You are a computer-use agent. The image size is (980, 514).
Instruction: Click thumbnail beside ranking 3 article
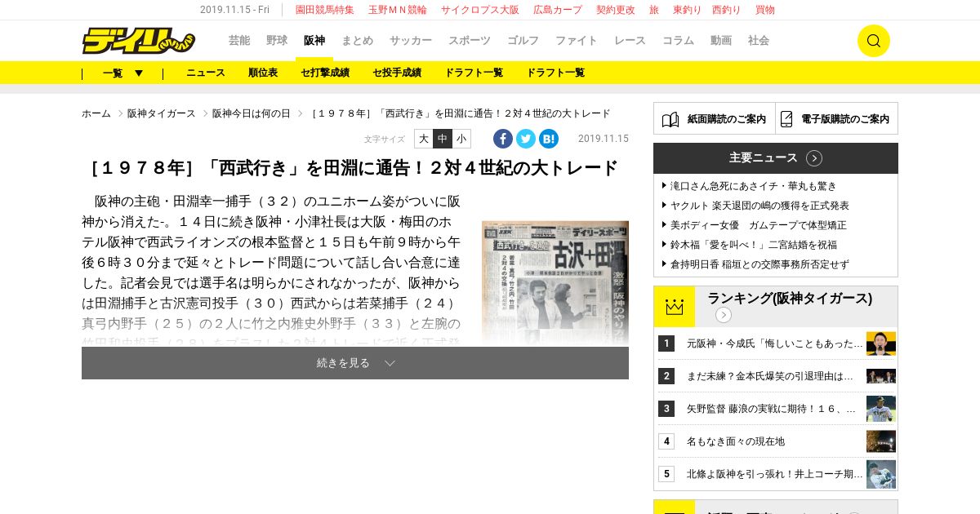881,409
